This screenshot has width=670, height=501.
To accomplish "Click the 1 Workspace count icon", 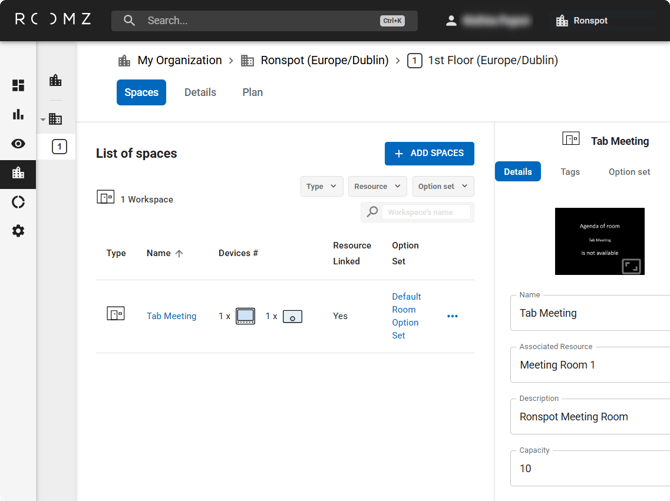I will click(x=106, y=197).
